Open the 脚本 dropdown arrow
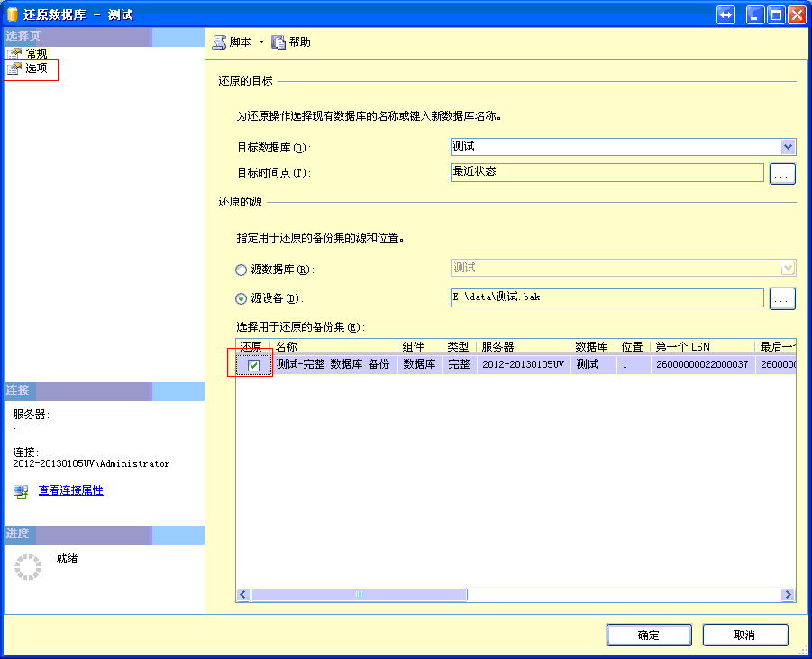 pyautogui.click(x=261, y=42)
